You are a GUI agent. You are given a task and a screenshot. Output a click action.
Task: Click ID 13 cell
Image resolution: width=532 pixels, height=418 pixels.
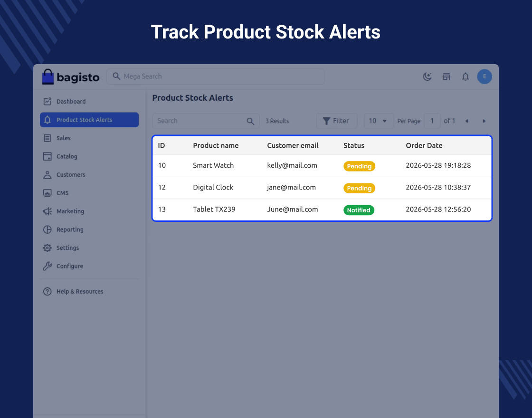(162, 209)
